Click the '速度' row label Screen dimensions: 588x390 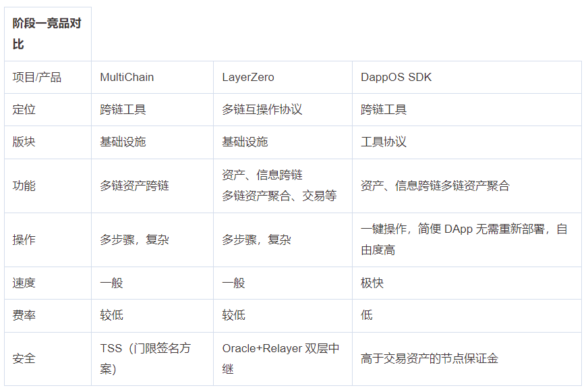point(24,283)
